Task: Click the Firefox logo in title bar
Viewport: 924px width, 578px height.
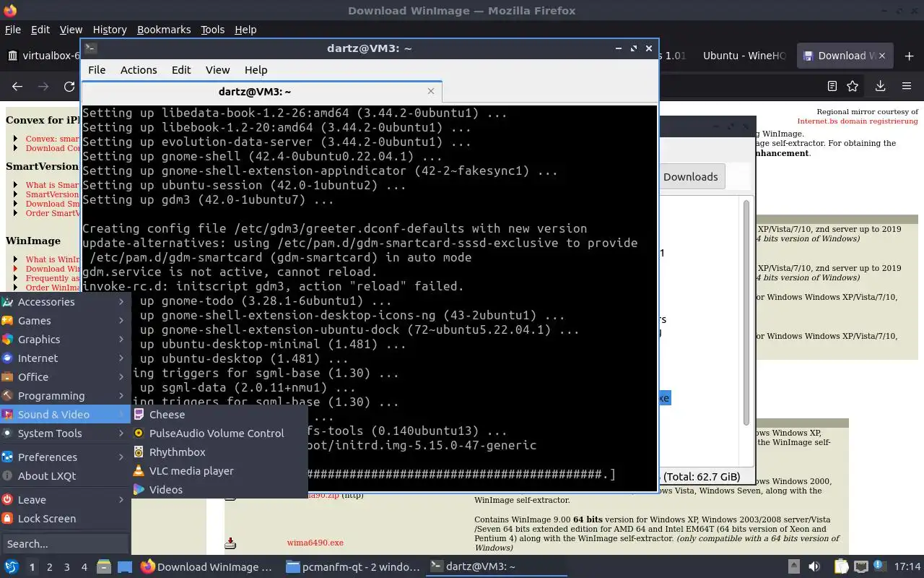Action: click(9, 10)
